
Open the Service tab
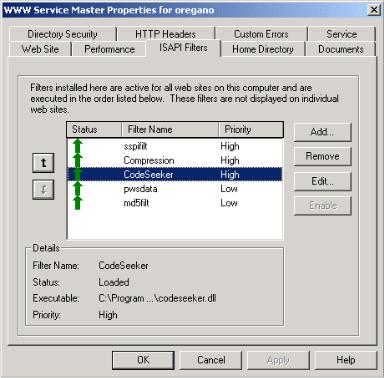tap(342, 34)
